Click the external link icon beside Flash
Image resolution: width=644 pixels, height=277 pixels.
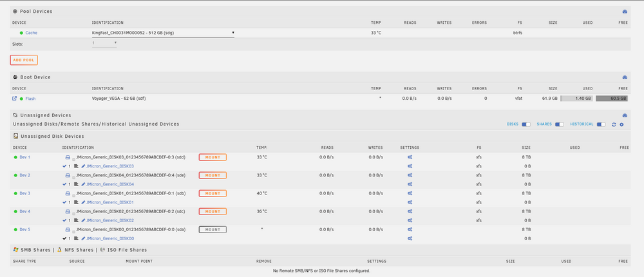15,99
